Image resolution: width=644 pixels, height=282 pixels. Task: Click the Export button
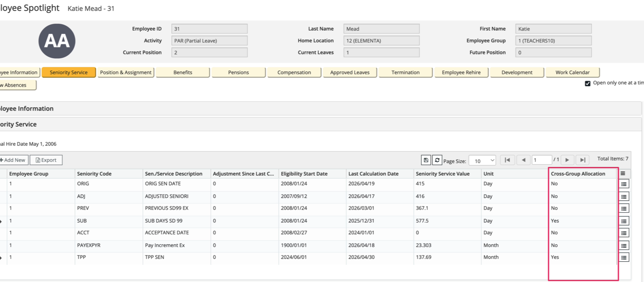(46, 160)
